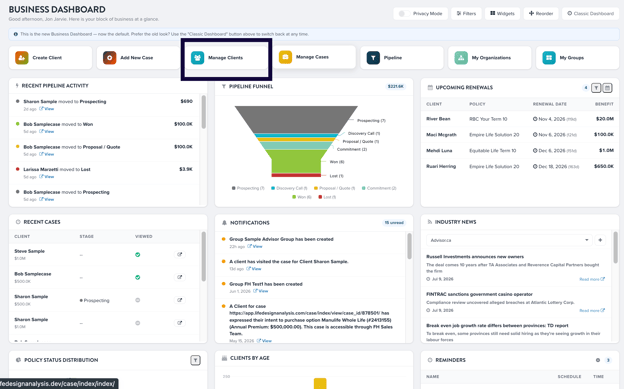The image size is (624, 389).
Task: Click the 15 unread notifications badge
Action: pyautogui.click(x=394, y=223)
